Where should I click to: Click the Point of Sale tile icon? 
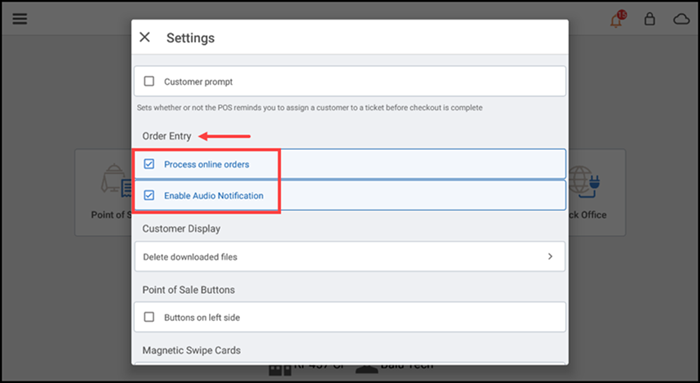[116, 180]
